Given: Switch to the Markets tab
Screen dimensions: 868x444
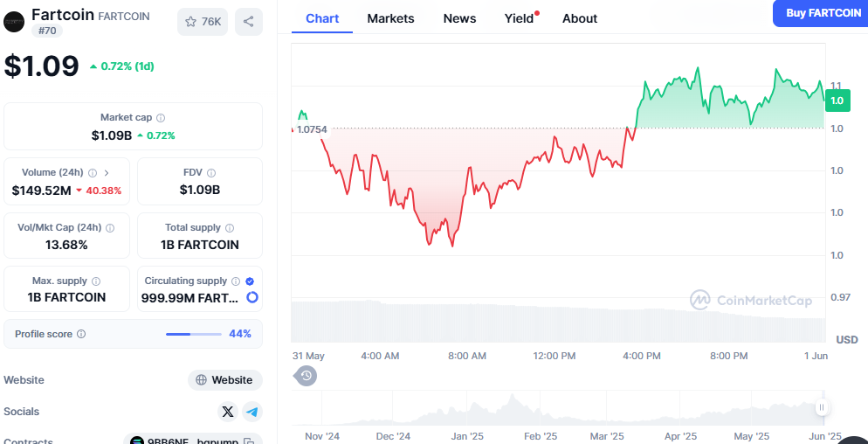Looking at the screenshot, I should tap(390, 18).
